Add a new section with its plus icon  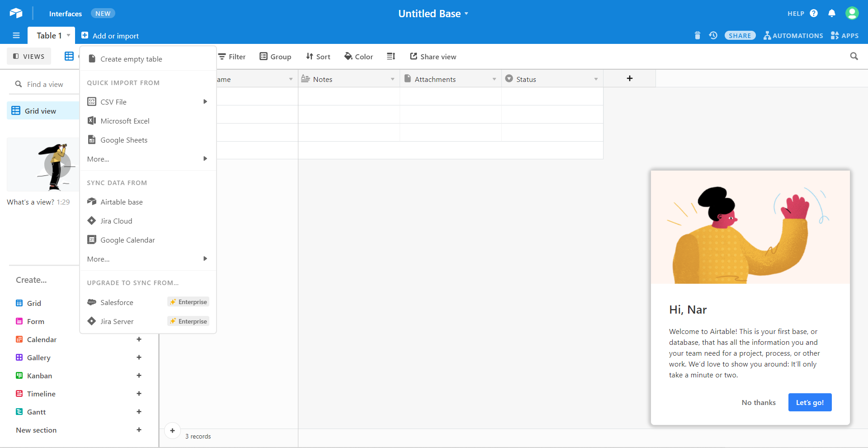(x=139, y=430)
